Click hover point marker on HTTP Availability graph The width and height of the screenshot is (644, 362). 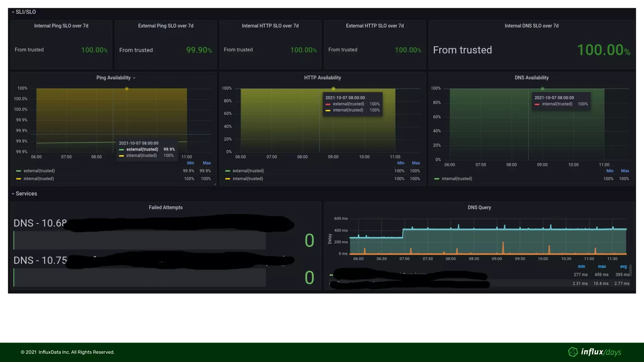click(x=333, y=89)
